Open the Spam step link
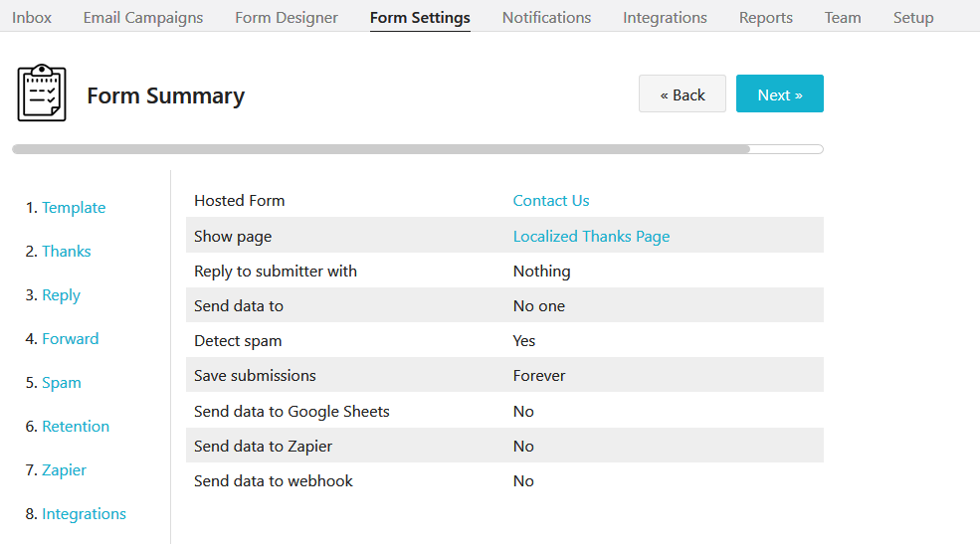 point(62,383)
